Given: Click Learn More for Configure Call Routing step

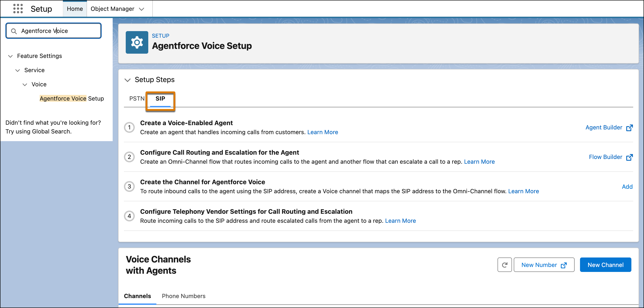Looking at the screenshot, I should click(x=479, y=162).
